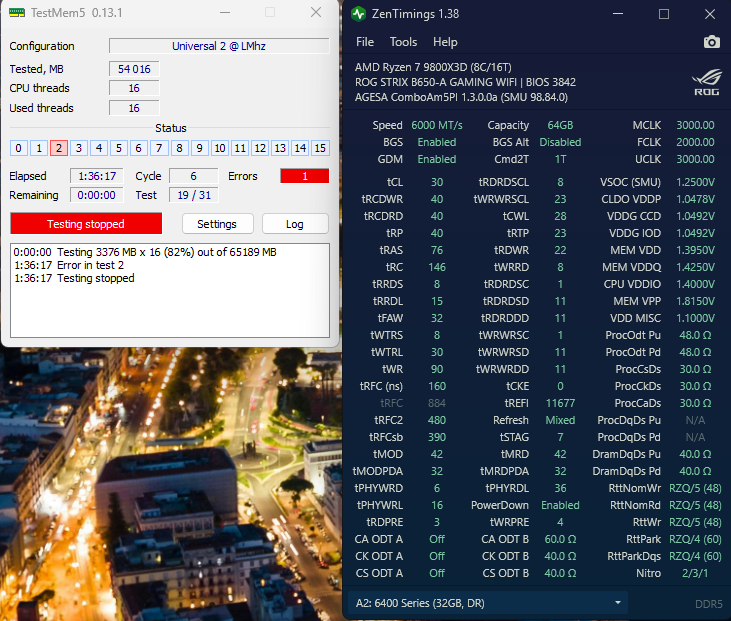Open the File menu in ZenTimings
731x621 pixels.
click(x=365, y=42)
